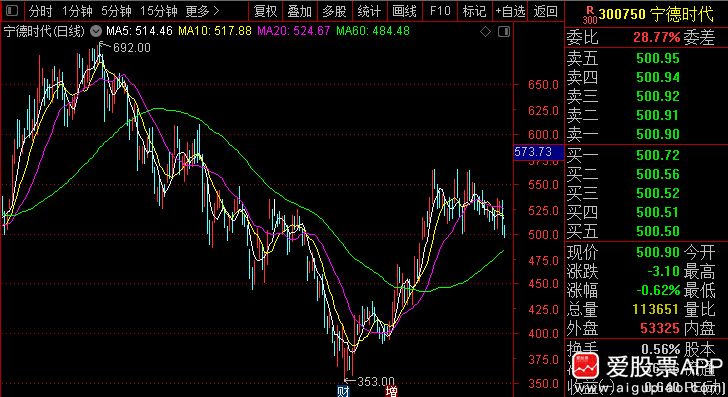Image resolution: width=728 pixels, height=397 pixels.
Task: Click MA20: 524.67 indicator label
Action: [294, 32]
